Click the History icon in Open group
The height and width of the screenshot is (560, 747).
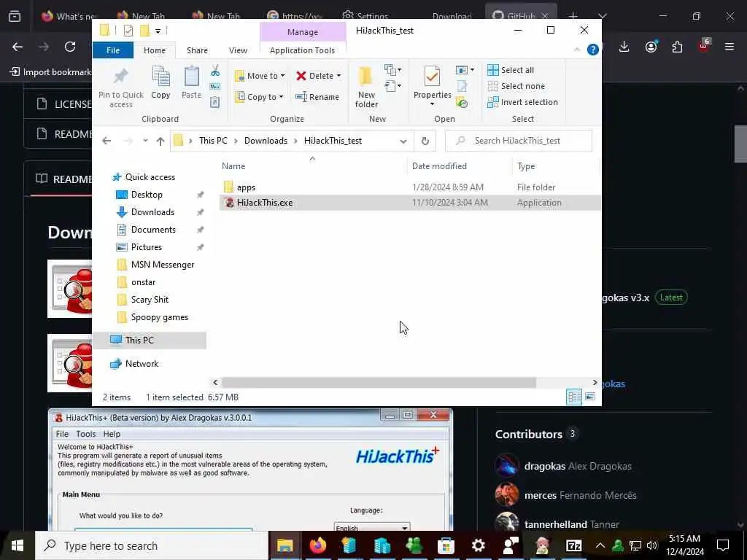click(462, 102)
